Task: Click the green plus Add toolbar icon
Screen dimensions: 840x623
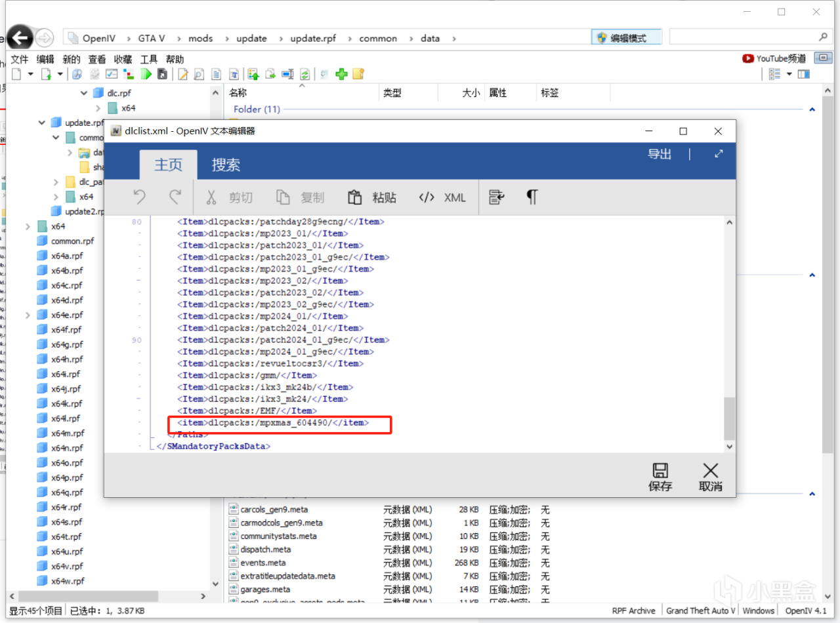Action: pyautogui.click(x=341, y=74)
